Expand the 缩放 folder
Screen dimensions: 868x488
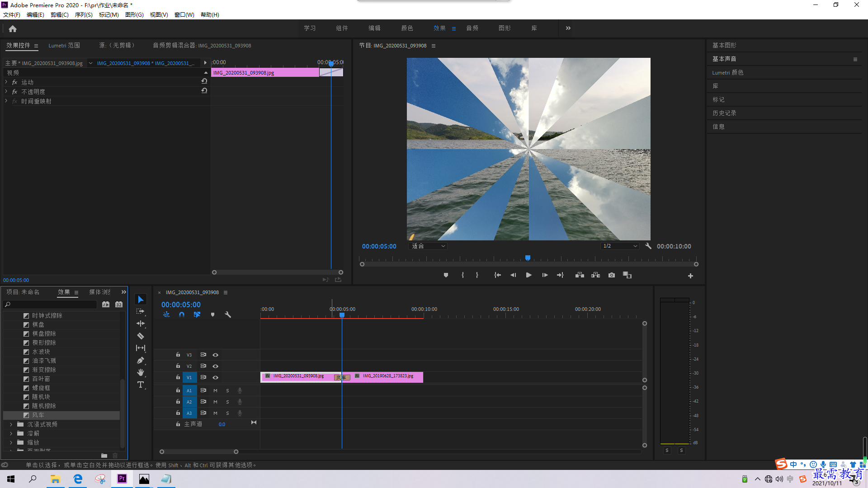point(11,443)
